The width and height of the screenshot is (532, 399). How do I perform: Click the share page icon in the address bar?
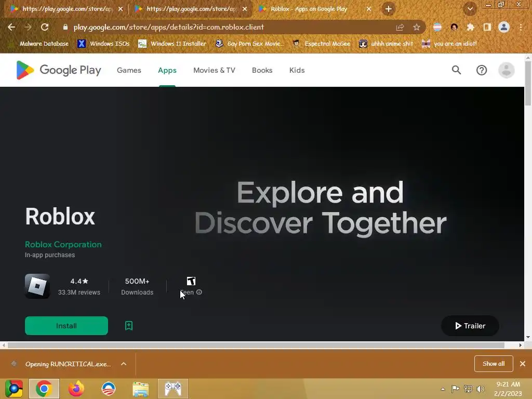coord(400,27)
